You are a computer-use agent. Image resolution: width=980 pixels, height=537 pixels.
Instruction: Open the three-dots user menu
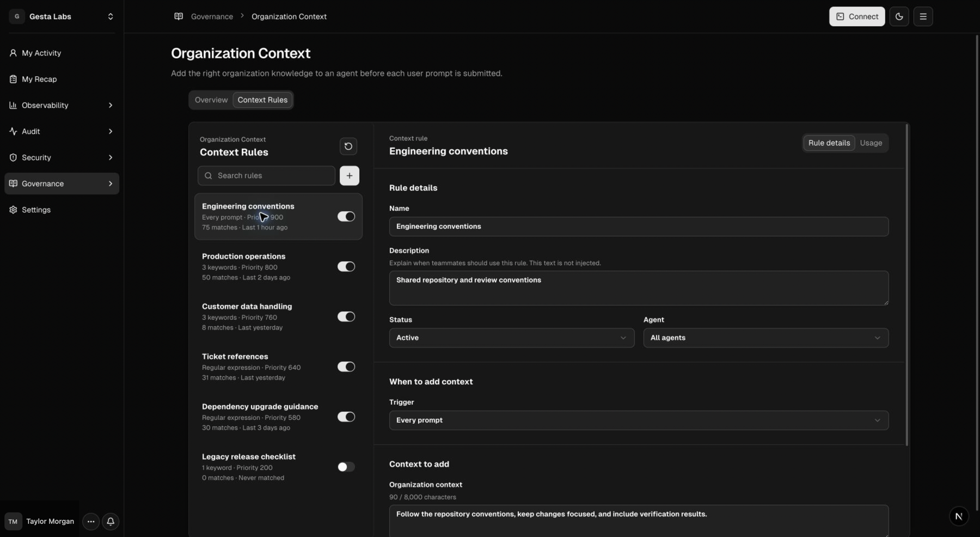coord(91,521)
